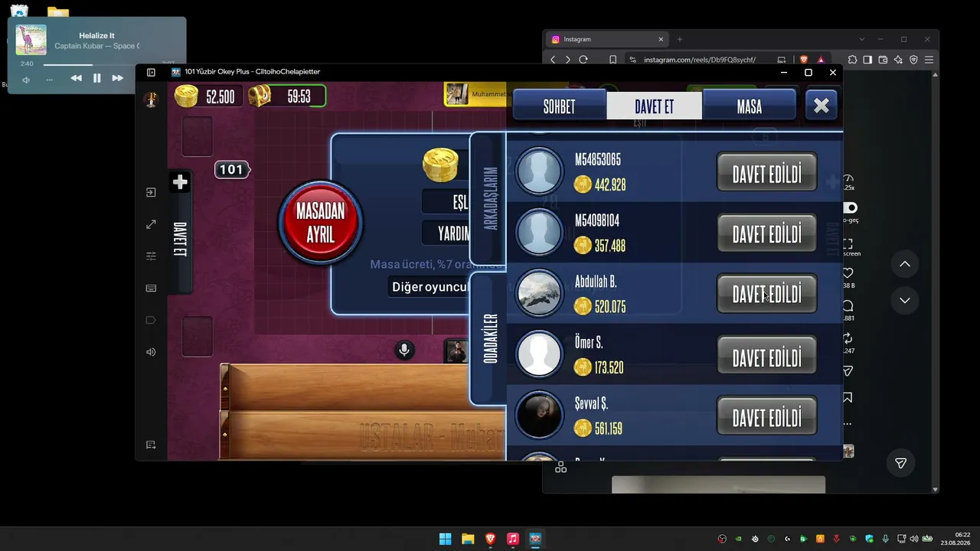Click the Diğer oyuncu button on the table panel
This screenshot has height=551, width=980.
430,287
